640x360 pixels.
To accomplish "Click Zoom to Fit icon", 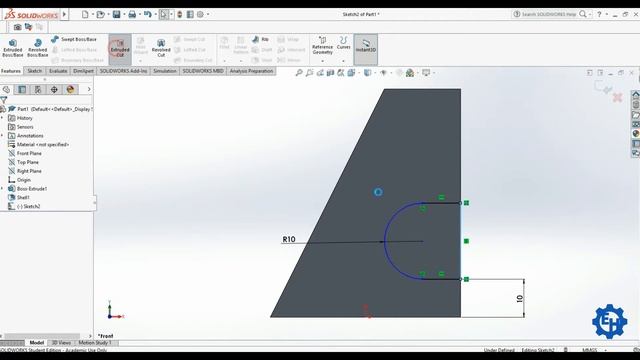I will (x=299, y=73).
